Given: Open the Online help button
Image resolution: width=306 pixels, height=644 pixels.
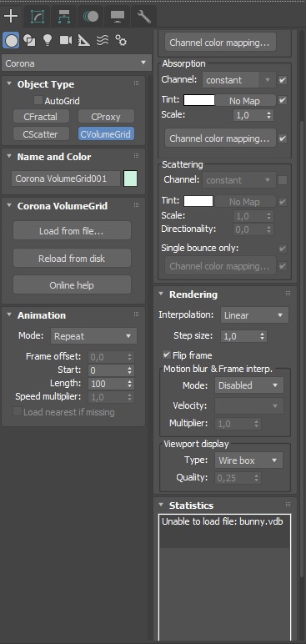Looking at the screenshot, I should pyautogui.click(x=72, y=285).
